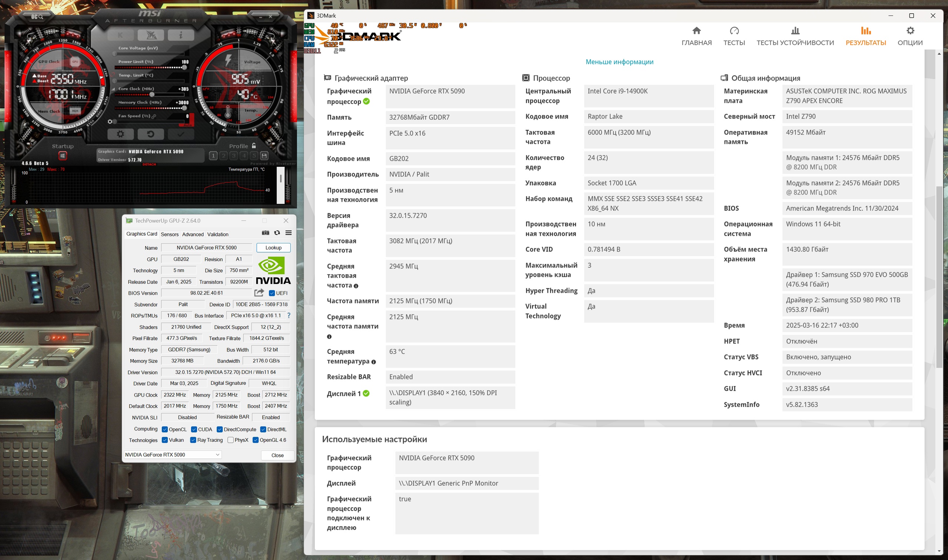Image resolution: width=948 pixels, height=560 pixels.
Task: Toggle Apply at Windows Startup button
Action: pyautogui.click(x=63, y=155)
